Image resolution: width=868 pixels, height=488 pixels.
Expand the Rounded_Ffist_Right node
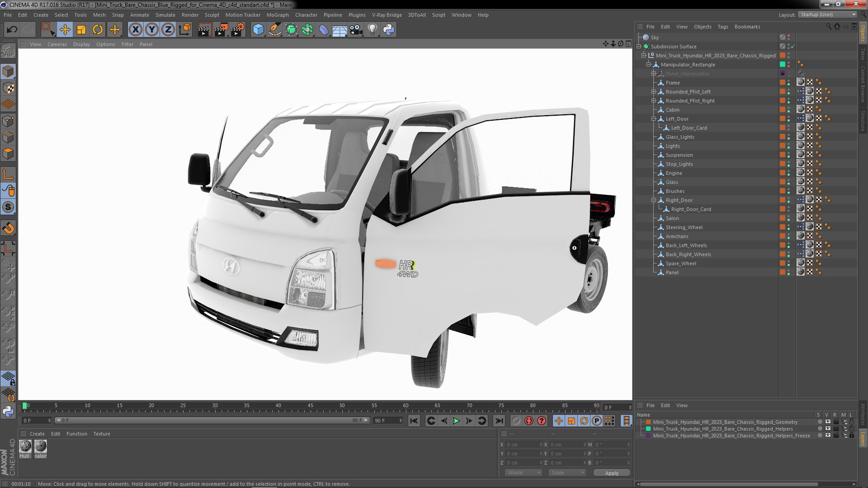[654, 101]
